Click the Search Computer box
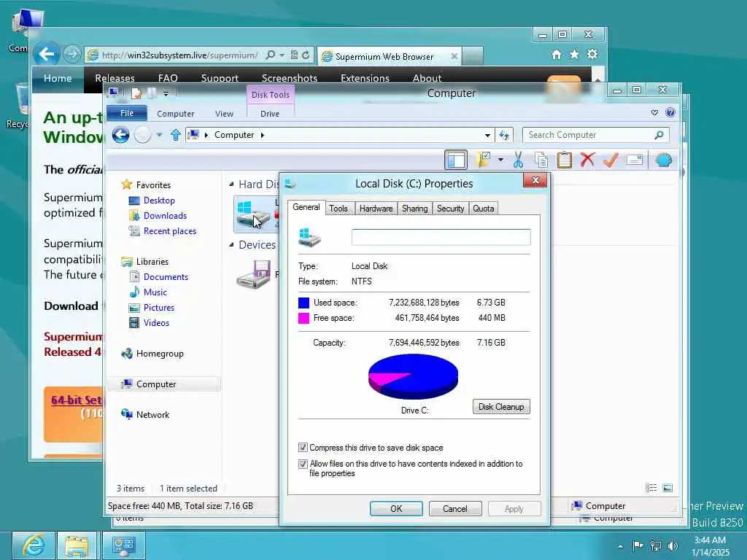 coord(596,135)
